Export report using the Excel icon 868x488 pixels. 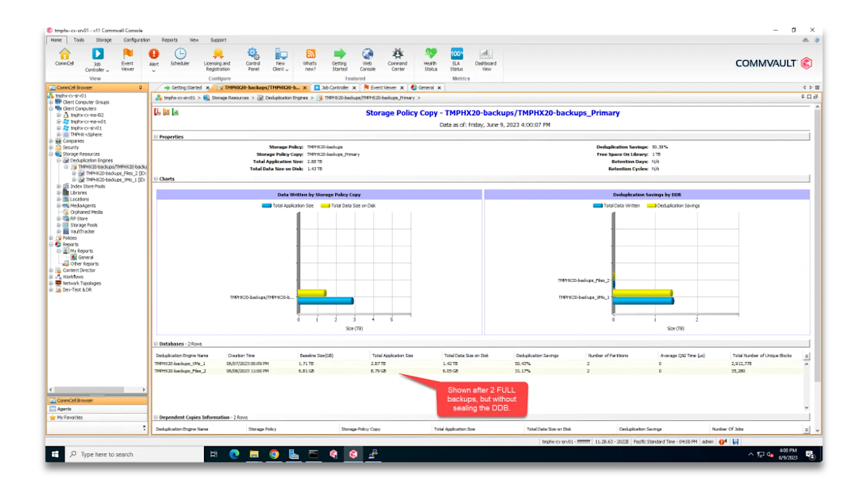point(175,112)
